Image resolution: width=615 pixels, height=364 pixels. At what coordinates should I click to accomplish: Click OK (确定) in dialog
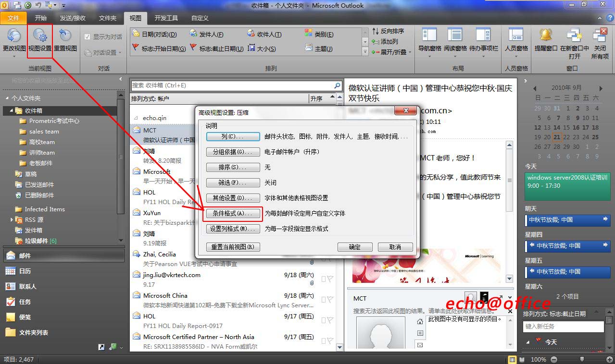click(354, 247)
